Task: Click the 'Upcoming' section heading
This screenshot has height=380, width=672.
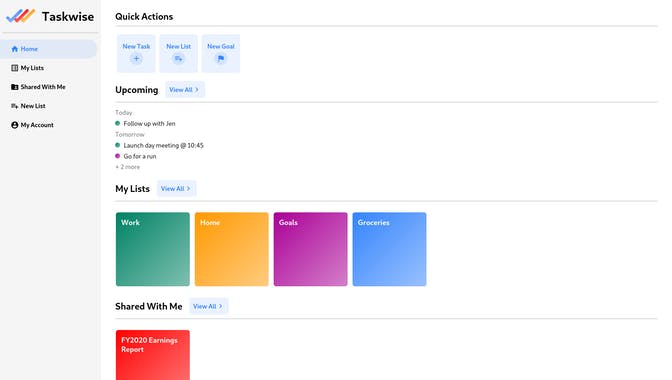Action: [137, 90]
